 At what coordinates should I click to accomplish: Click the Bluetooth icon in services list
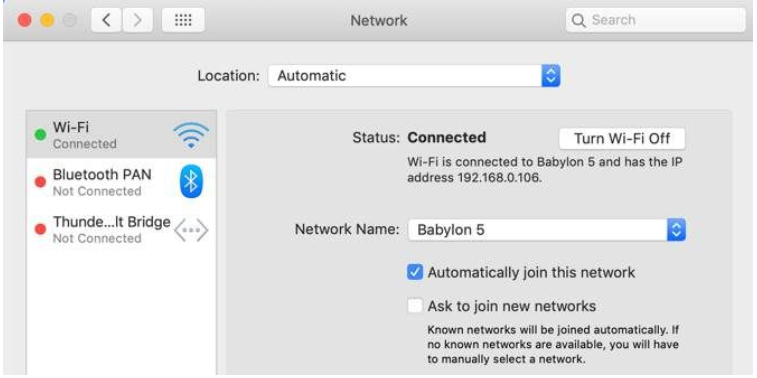[x=191, y=182]
